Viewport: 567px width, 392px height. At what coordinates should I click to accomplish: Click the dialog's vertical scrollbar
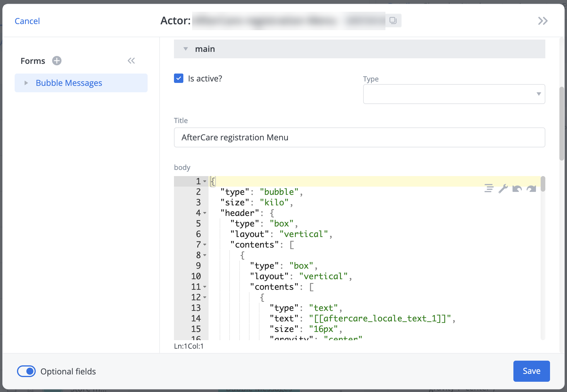point(561,123)
